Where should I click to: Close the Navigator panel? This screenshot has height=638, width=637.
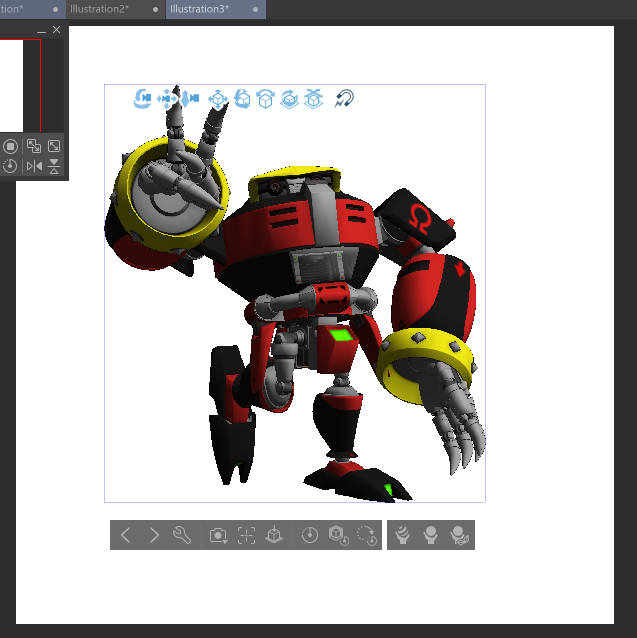pyautogui.click(x=57, y=30)
